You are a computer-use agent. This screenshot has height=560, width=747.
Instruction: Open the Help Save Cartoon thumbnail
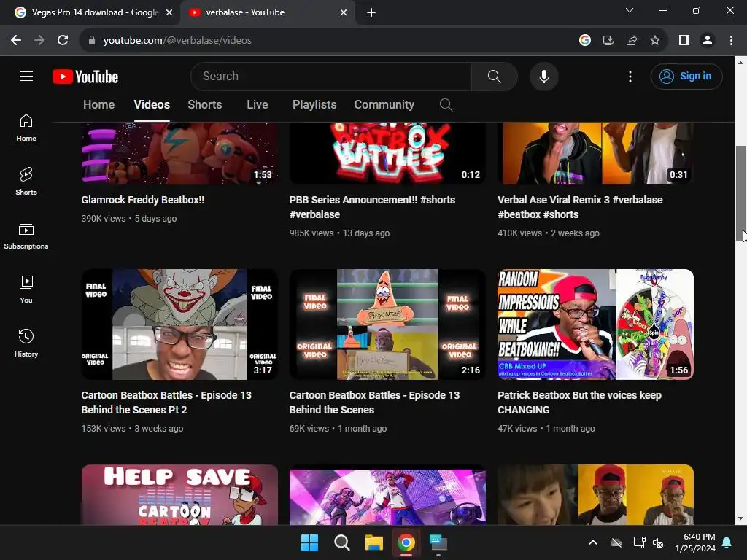[179, 495]
